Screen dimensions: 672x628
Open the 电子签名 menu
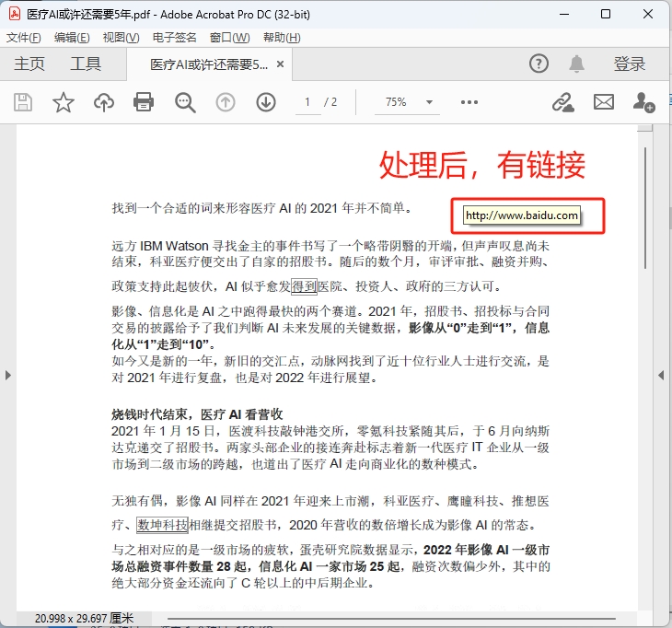[174, 38]
